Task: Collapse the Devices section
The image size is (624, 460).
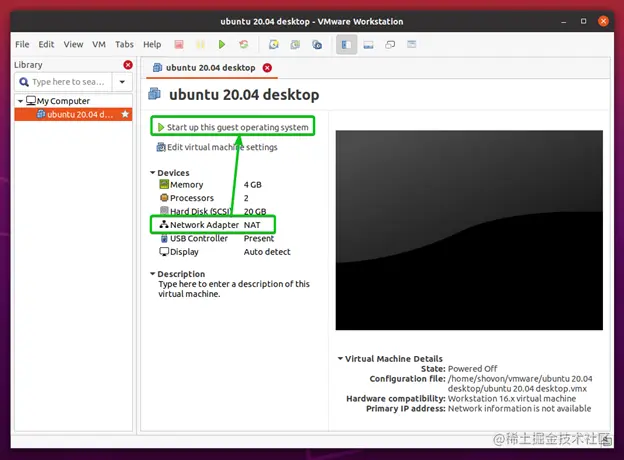Action: pos(152,173)
